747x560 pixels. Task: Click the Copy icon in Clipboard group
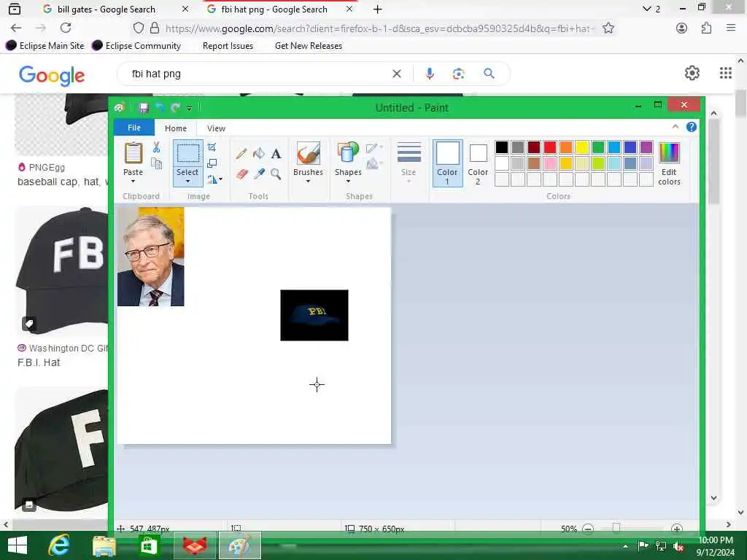point(156,164)
